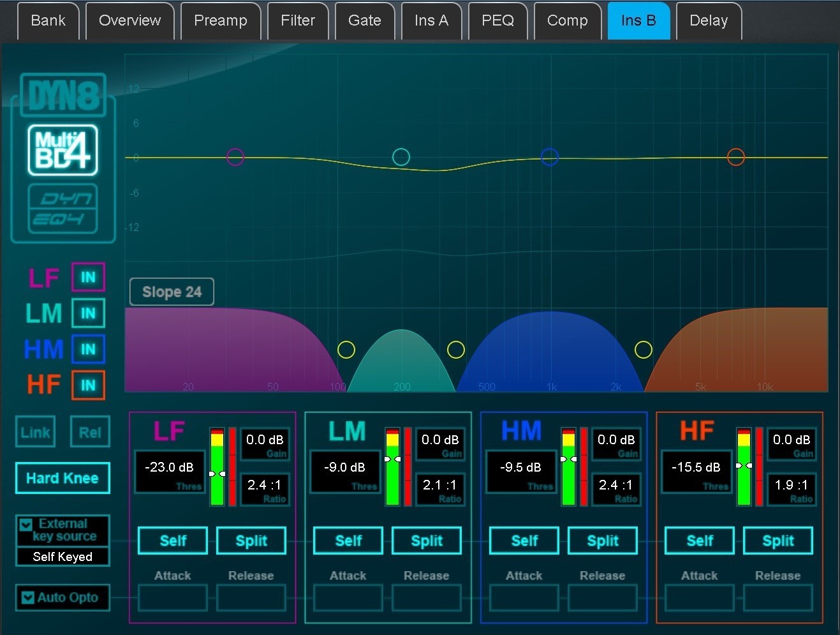Click the LF Release field
This screenshot has width=840, height=635.
point(251,598)
